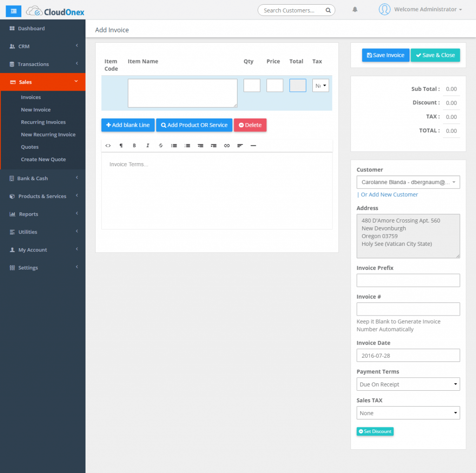Open Recurring Invoices in sidebar
The width and height of the screenshot is (476, 473).
point(43,122)
